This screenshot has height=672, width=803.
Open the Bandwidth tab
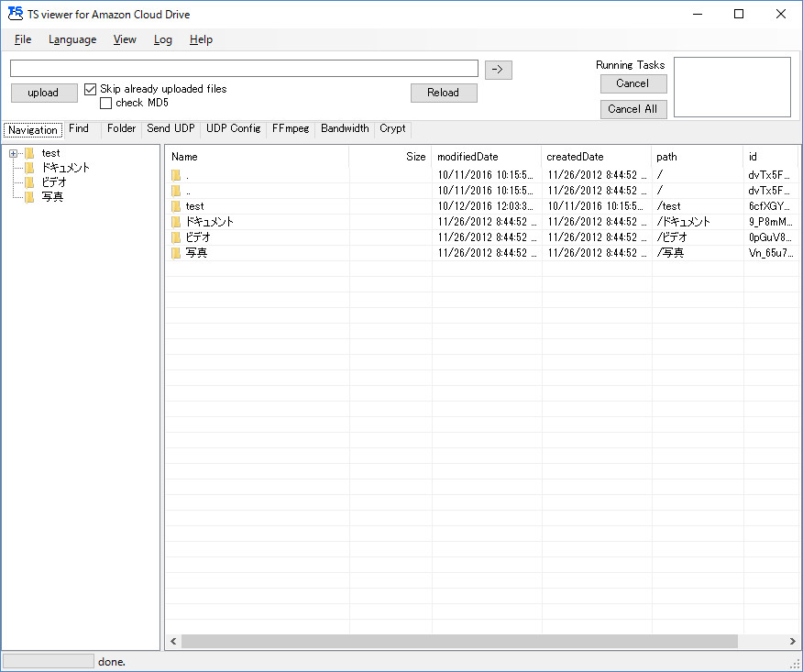pos(345,129)
